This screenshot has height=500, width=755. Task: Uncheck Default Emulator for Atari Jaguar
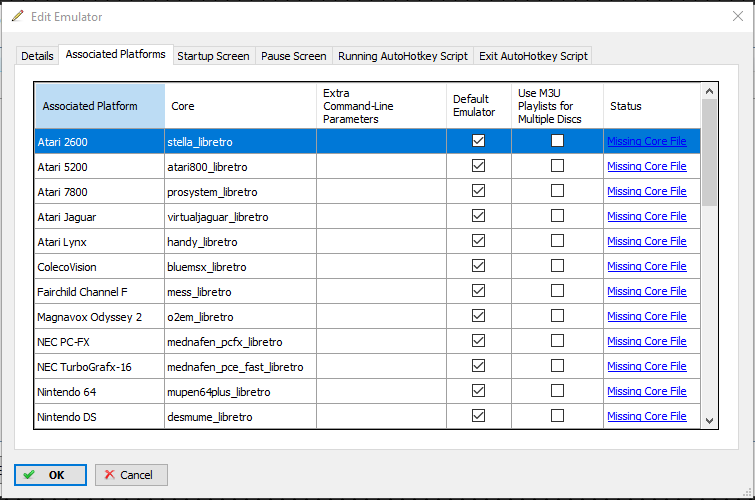point(478,216)
